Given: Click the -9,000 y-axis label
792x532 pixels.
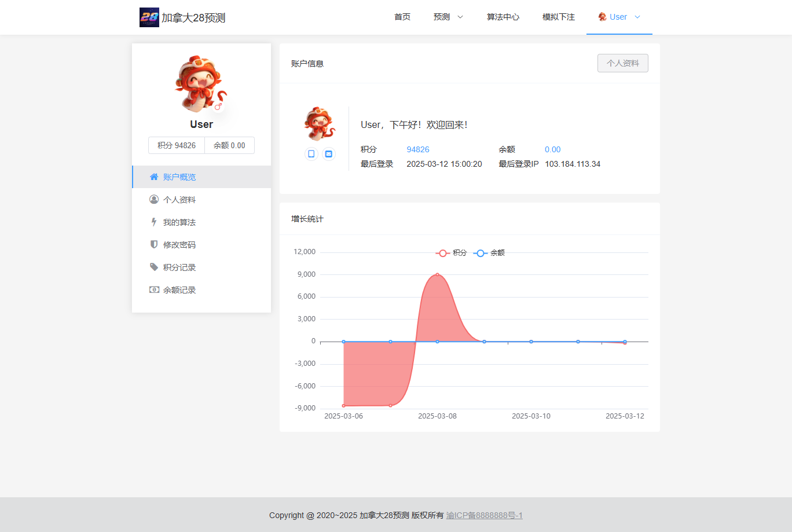Looking at the screenshot, I should tap(305, 408).
